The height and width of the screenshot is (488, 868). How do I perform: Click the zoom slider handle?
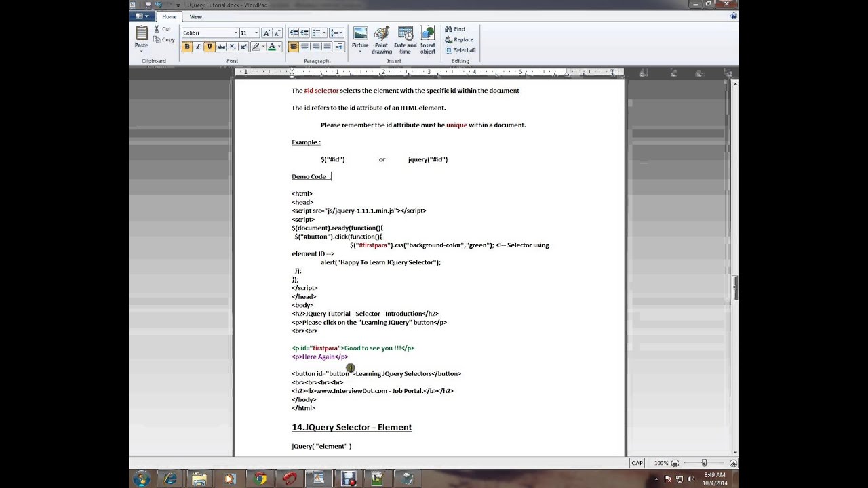click(704, 463)
